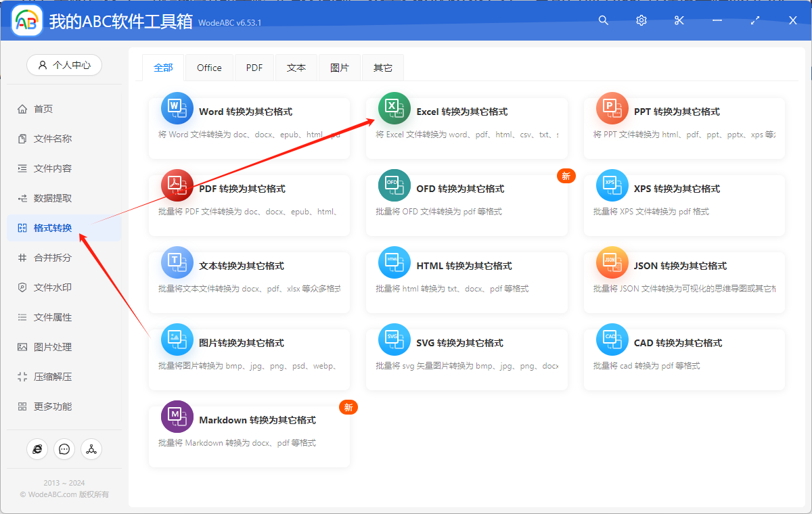Select the PPT conversion orange icon
The height and width of the screenshot is (514, 812).
pyautogui.click(x=612, y=108)
